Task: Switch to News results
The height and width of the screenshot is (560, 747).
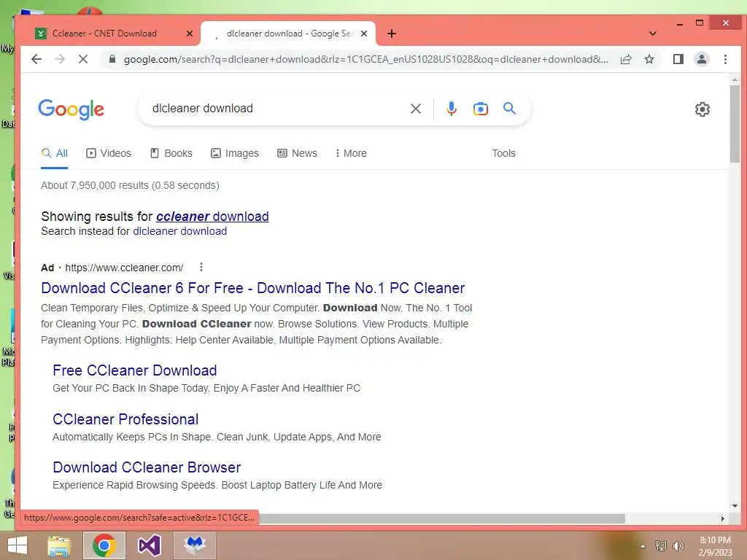Action: [x=298, y=153]
